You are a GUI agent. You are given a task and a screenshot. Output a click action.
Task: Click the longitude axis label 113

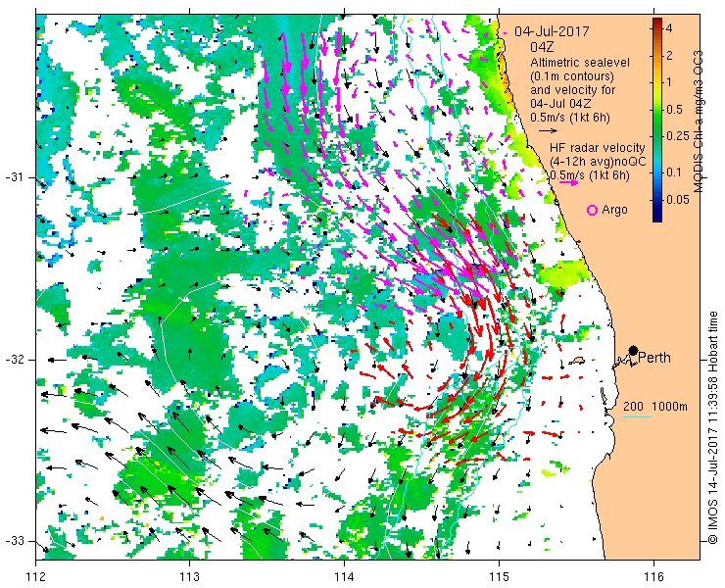coord(189,577)
